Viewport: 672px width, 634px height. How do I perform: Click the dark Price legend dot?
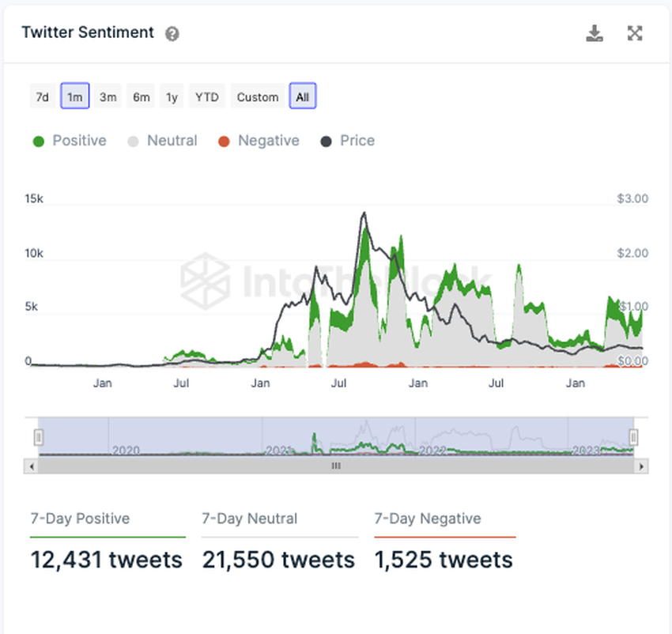[x=327, y=141]
